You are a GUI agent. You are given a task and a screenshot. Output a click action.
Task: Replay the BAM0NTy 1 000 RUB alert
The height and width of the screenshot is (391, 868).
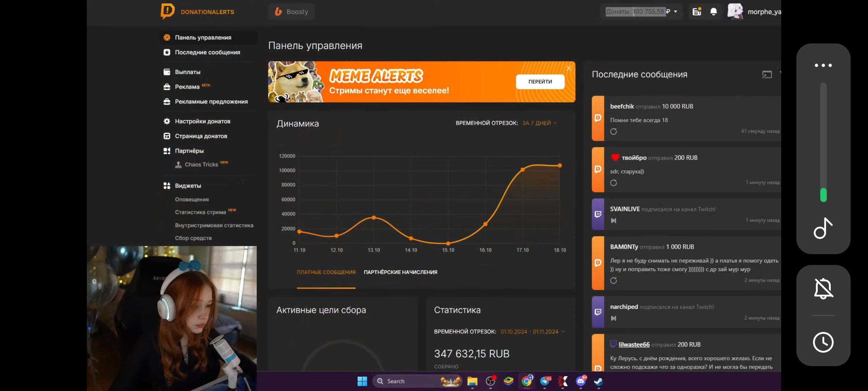(x=613, y=281)
